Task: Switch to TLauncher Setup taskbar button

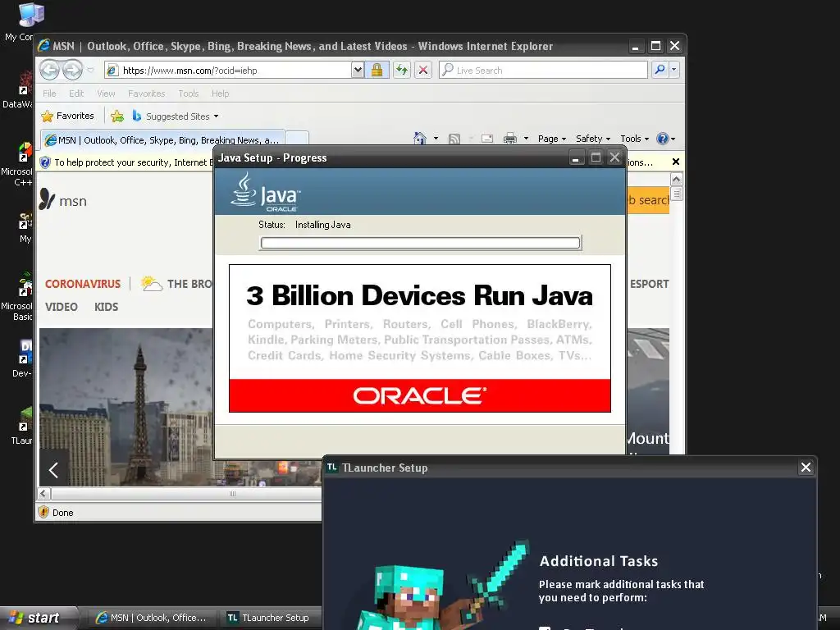Action: tap(271, 618)
